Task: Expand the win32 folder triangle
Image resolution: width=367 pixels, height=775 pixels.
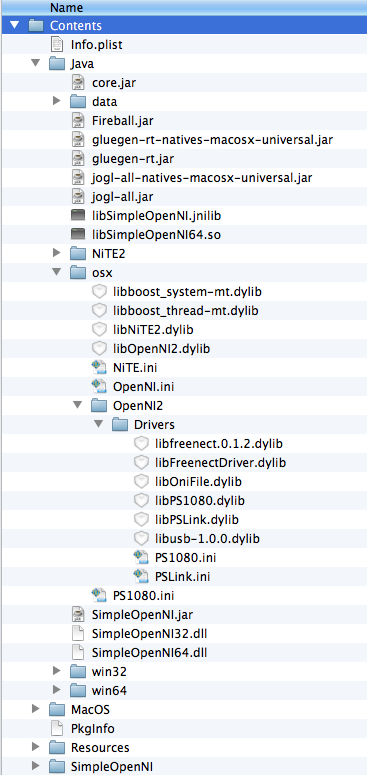Action: tap(56, 671)
